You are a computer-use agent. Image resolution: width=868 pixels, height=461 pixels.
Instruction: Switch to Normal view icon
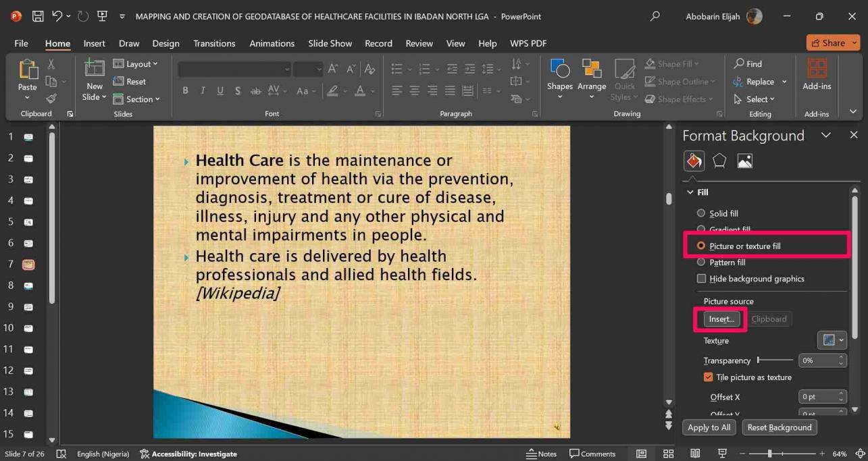click(x=642, y=454)
